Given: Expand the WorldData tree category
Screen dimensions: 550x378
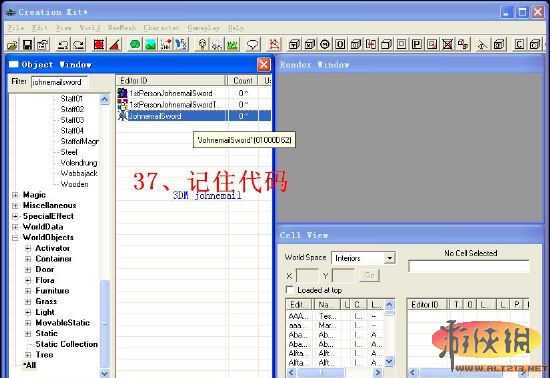Looking at the screenshot, I should point(15,227).
